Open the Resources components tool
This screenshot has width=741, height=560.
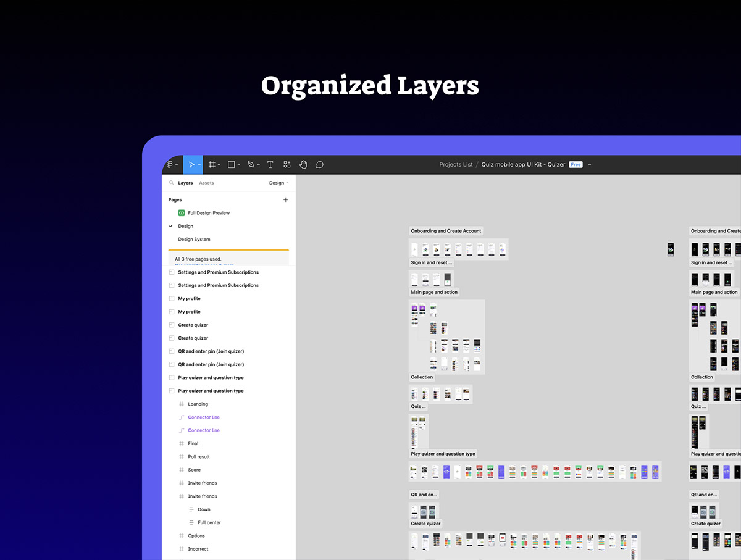tap(287, 165)
